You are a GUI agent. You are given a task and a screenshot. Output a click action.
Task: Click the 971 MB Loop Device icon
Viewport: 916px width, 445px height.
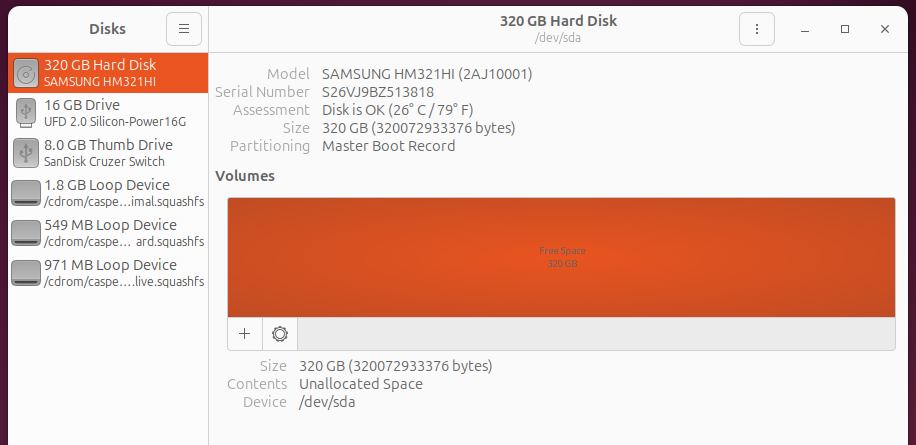click(x=26, y=272)
